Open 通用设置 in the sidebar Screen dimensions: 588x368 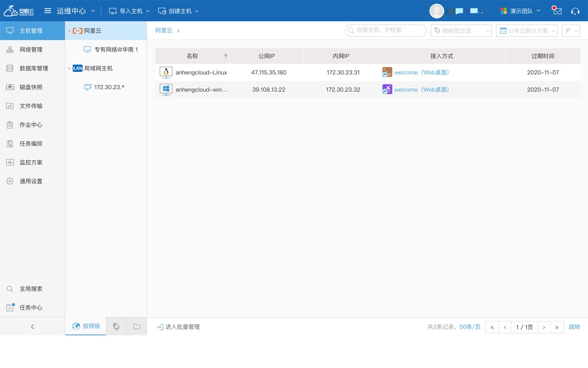click(x=32, y=182)
